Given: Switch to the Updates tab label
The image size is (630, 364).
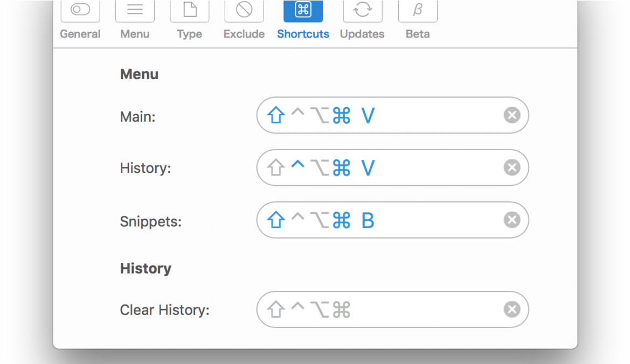Looking at the screenshot, I should [x=362, y=34].
